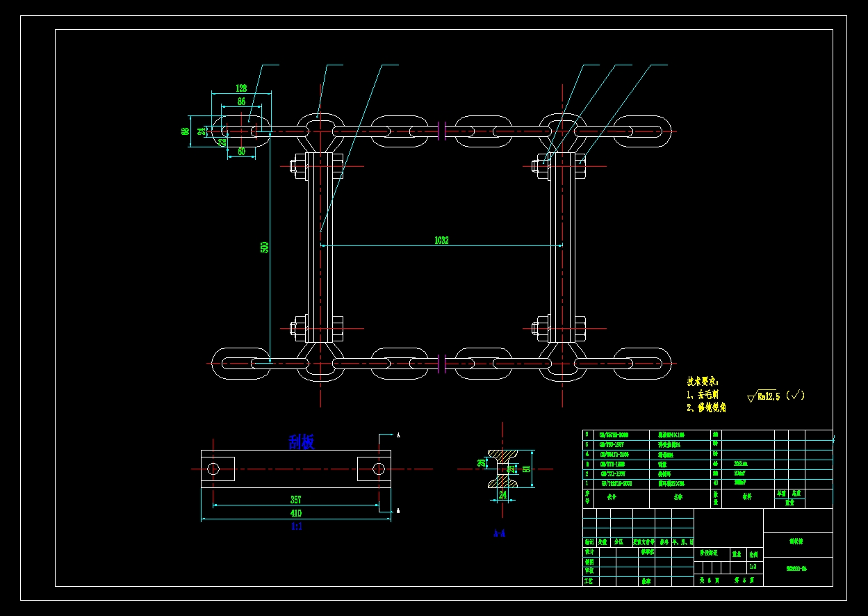Select the 128 chain link length dimension
Screen dimensions: 868x616
click(241, 88)
